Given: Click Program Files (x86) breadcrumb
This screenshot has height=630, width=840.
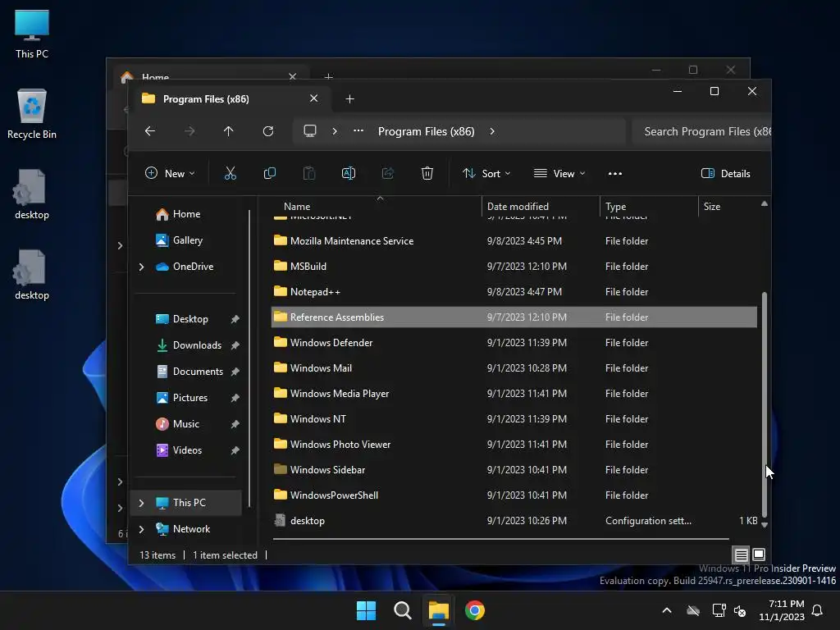Looking at the screenshot, I should tap(427, 131).
